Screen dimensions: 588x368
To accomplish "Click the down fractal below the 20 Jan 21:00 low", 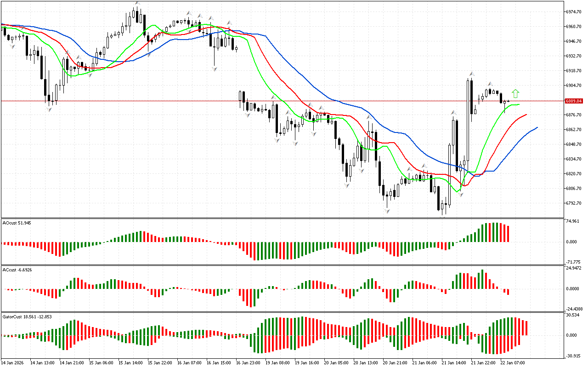I will pos(387,211).
